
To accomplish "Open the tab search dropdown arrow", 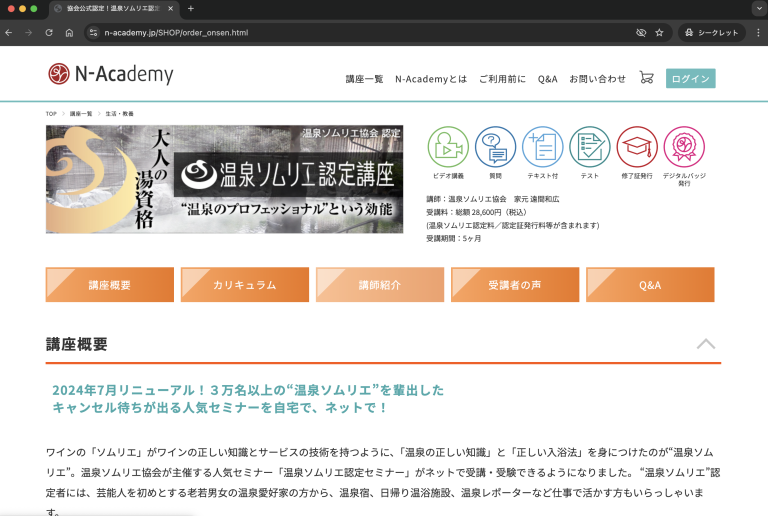I will click(759, 8).
